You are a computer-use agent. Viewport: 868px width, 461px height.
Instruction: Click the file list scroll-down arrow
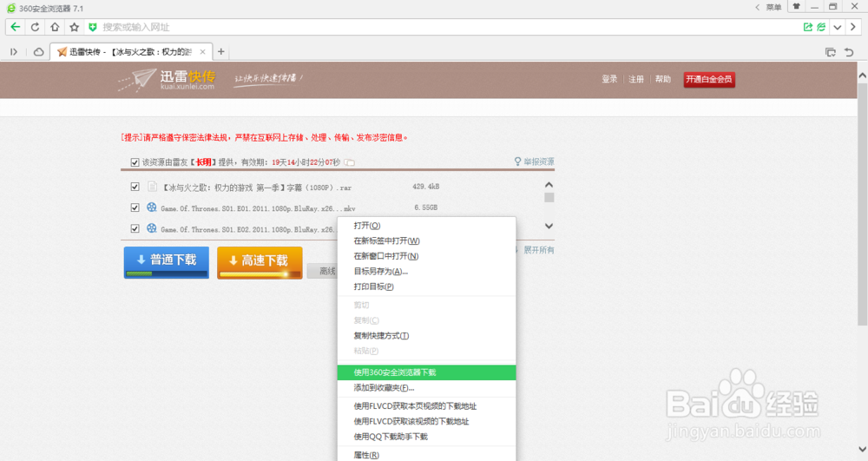tap(549, 226)
